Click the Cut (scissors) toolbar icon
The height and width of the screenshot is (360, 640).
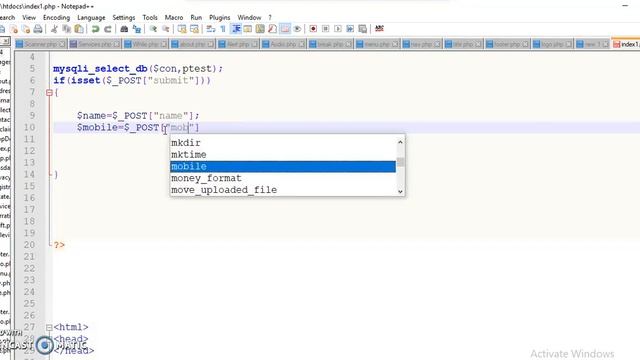tap(54, 29)
